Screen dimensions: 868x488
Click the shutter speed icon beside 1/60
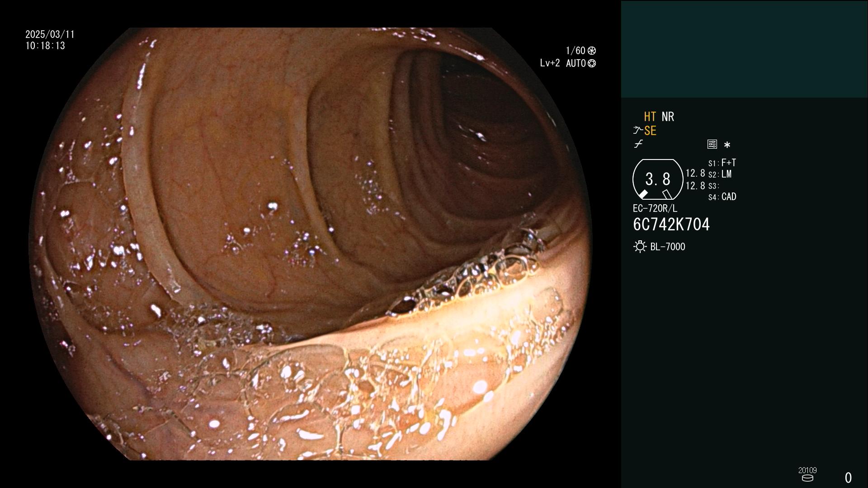591,51
